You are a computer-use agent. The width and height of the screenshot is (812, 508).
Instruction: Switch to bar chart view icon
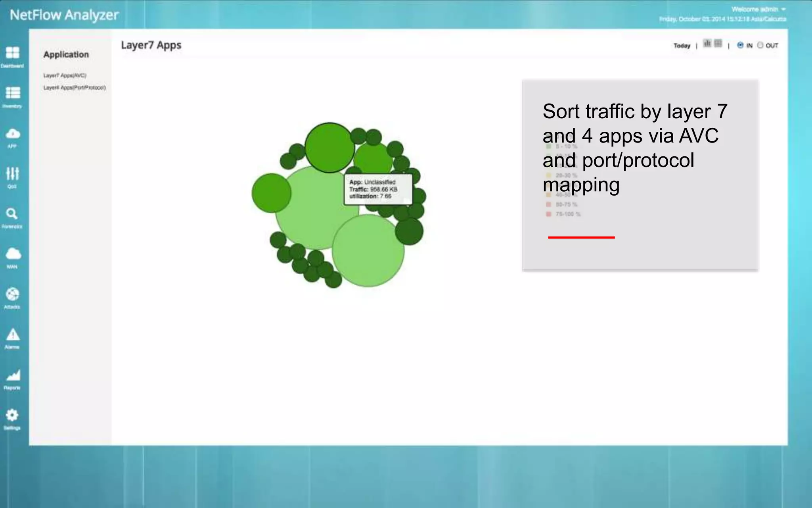tap(707, 44)
